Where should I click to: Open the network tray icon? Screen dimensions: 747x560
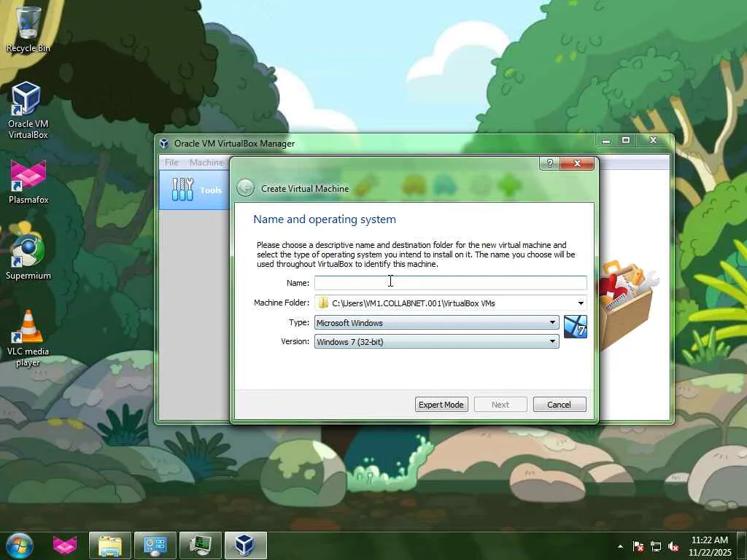(656, 546)
